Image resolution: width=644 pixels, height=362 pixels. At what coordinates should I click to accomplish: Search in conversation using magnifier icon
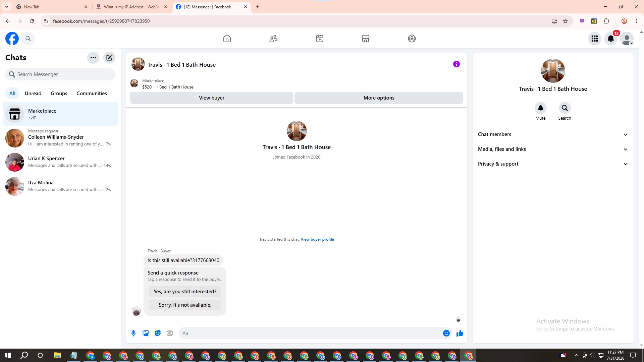coord(565,108)
